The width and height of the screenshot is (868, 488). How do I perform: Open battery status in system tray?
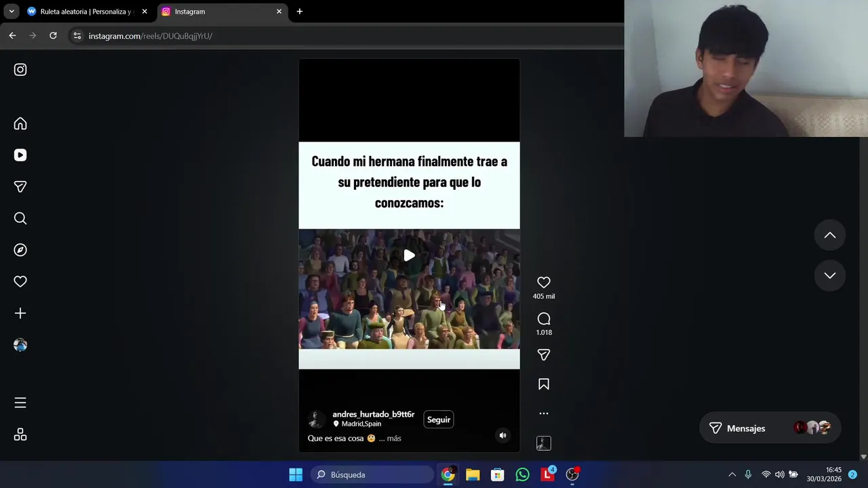793,474
